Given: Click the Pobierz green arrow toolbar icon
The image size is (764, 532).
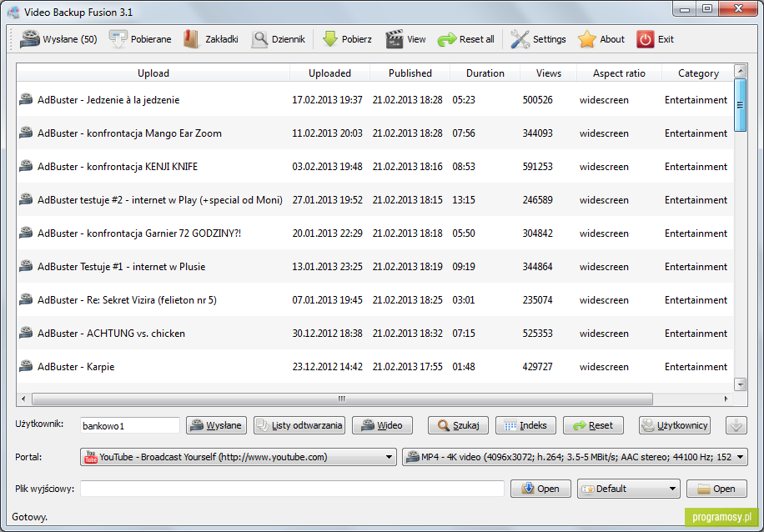Looking at the screenshot, I should point(329,39).
